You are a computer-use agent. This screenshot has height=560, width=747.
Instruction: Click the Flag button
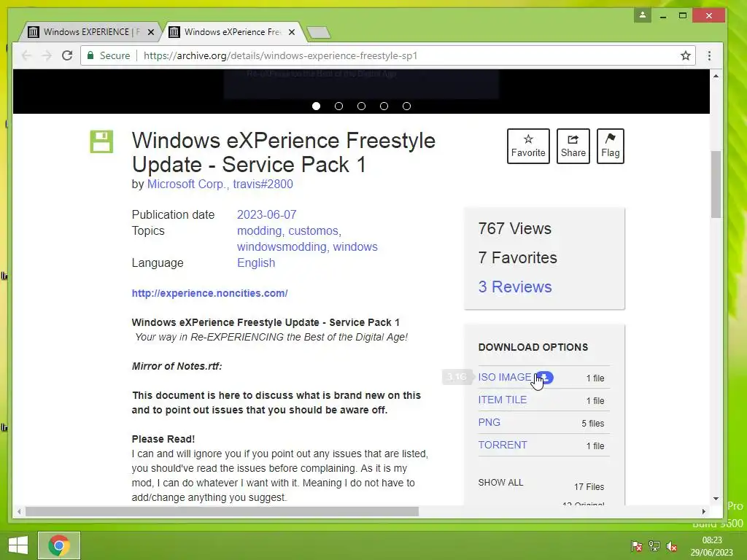coord(611,146)
